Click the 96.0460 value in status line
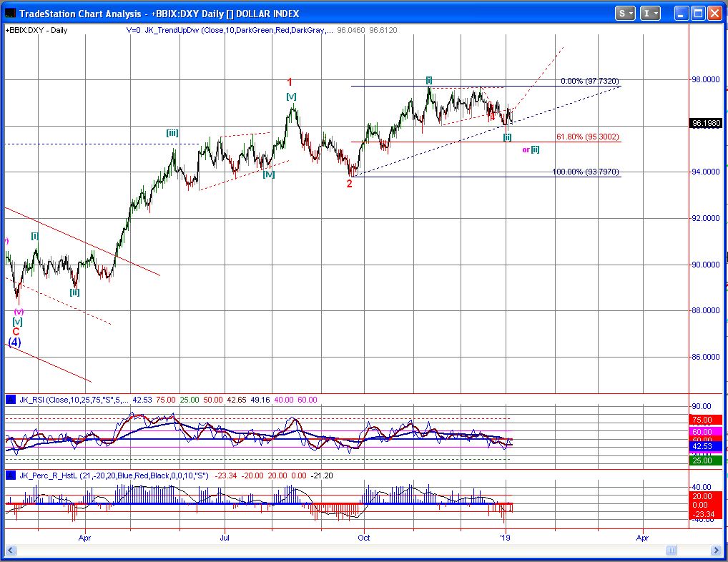 tap(351, 30)
